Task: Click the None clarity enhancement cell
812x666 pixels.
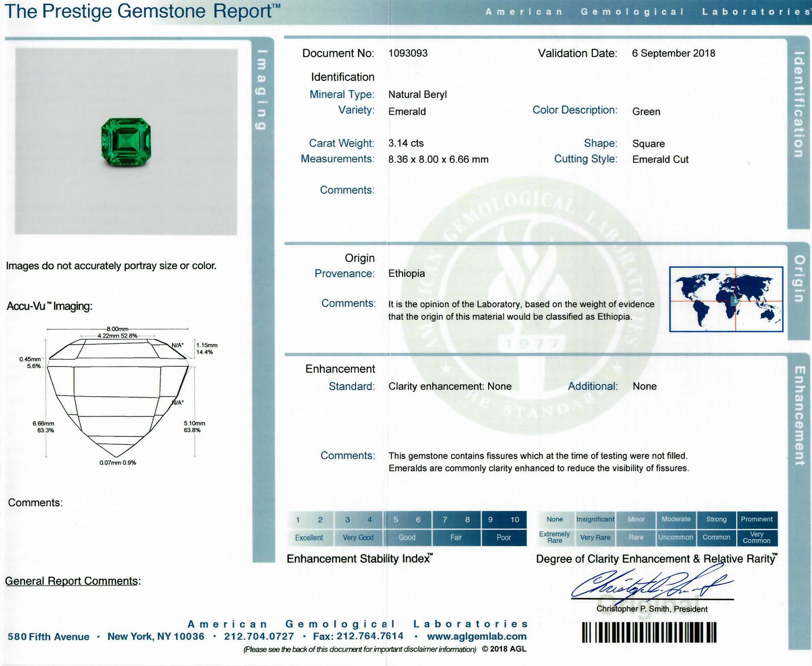Action: [x=554, y=519]
